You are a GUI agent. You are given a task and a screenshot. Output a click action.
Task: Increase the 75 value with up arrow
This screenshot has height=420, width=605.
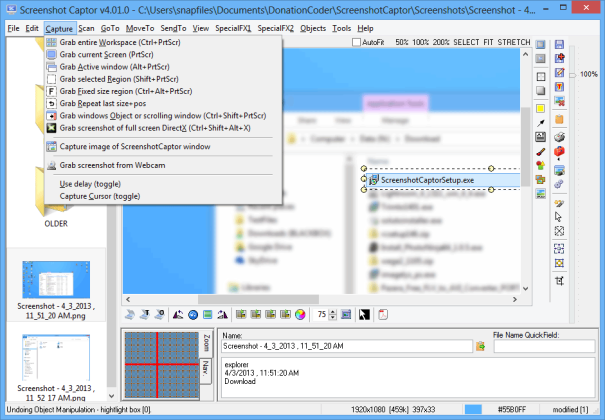(333, 312)
